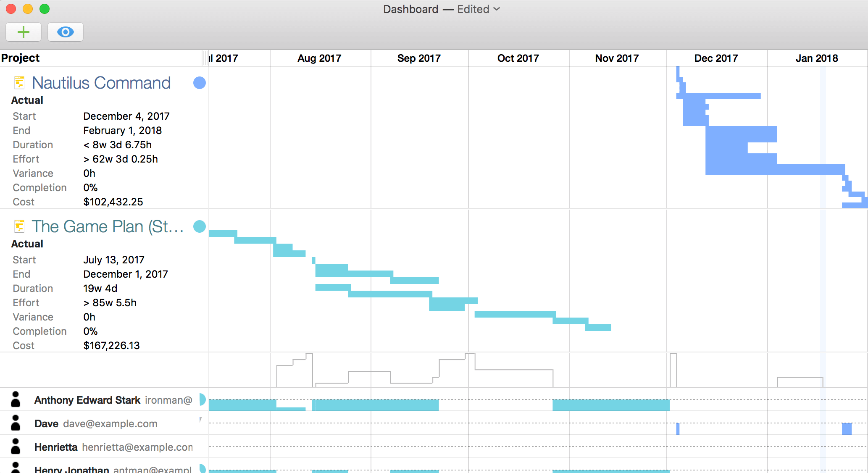
Task: Click the Aug 2017 timeline header
Action: pyautogui.click(x=319, y=58)
